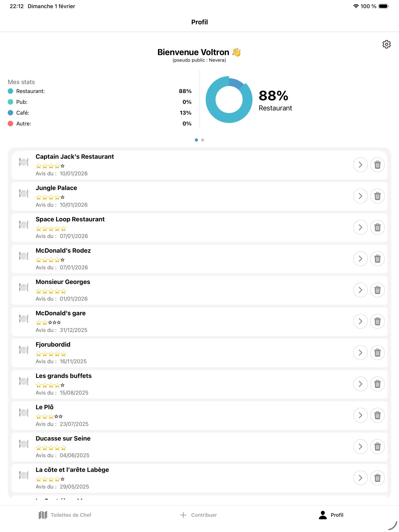Open Space Loop Restaurant details chevron
The width and height of the screenshot is (399, 532).
360,227
